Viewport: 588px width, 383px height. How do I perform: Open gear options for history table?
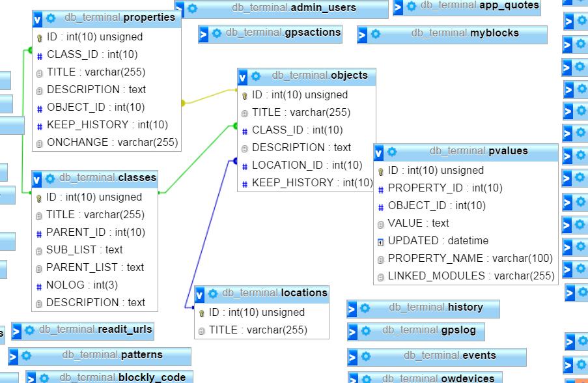(x=365, y=308)
